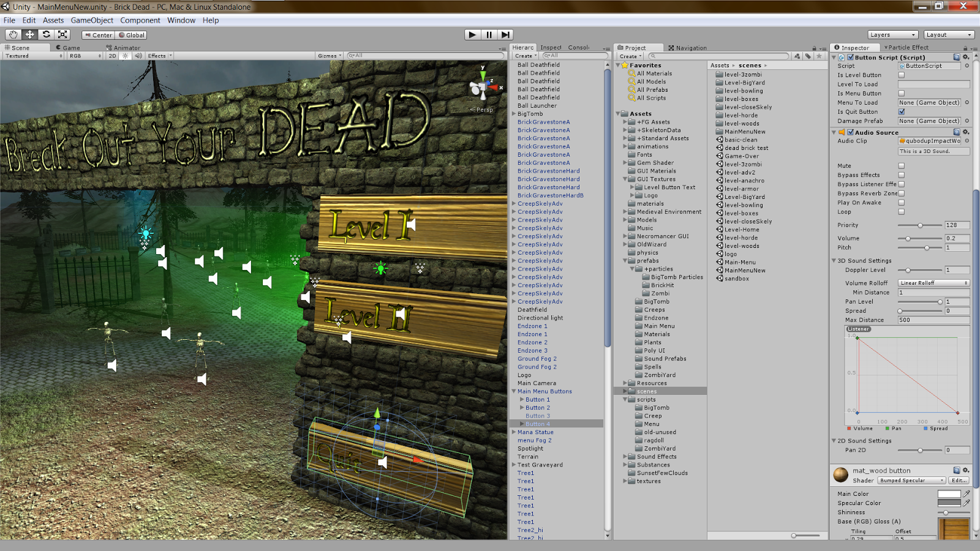Start Play mode with the Play button
The height and width of the screenshot is (551, 980).
[472, 35]
